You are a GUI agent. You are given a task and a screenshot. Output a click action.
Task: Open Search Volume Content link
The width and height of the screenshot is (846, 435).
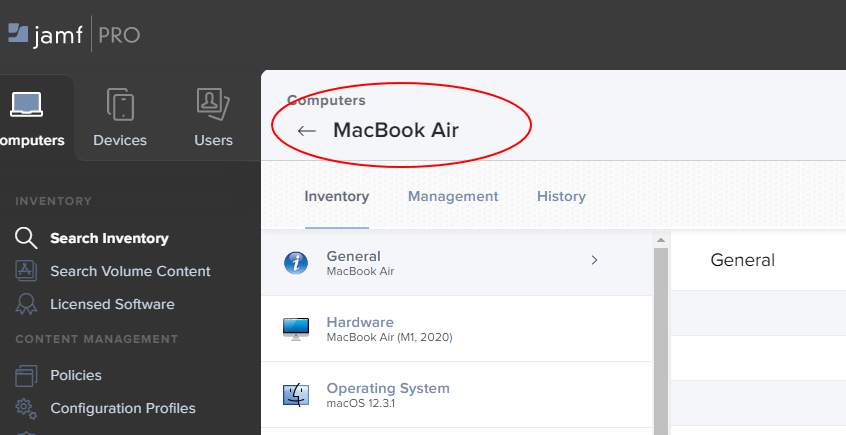click(130, 271)
